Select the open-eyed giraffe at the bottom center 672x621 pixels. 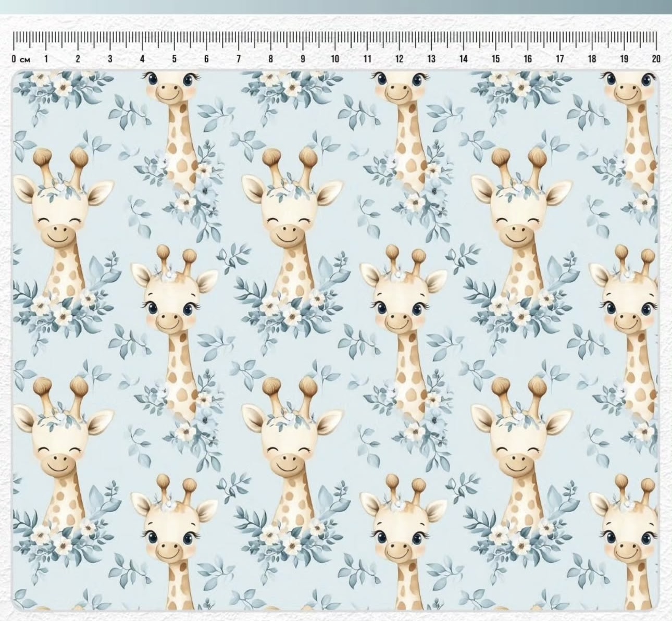point(402,526)
